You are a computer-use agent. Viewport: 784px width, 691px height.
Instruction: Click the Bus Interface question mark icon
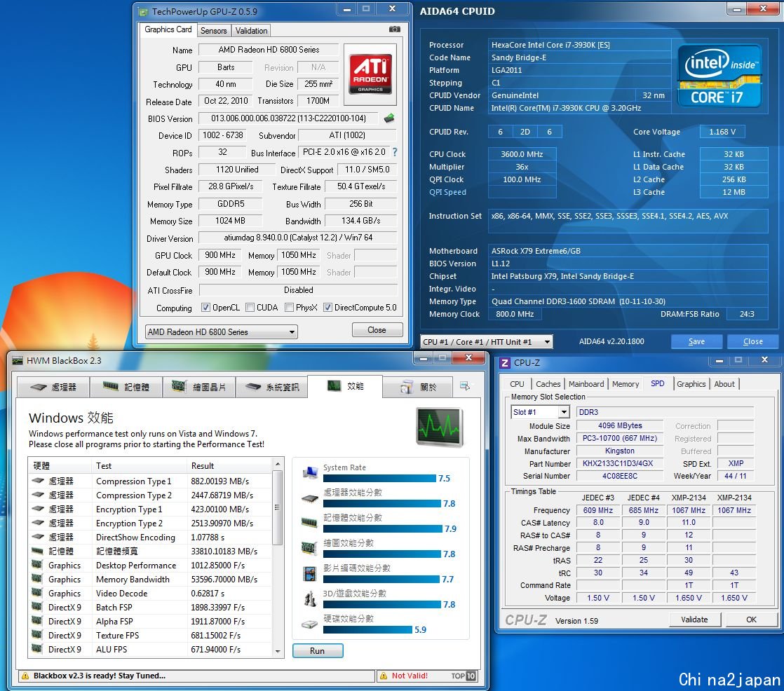(x=395, y=152)
